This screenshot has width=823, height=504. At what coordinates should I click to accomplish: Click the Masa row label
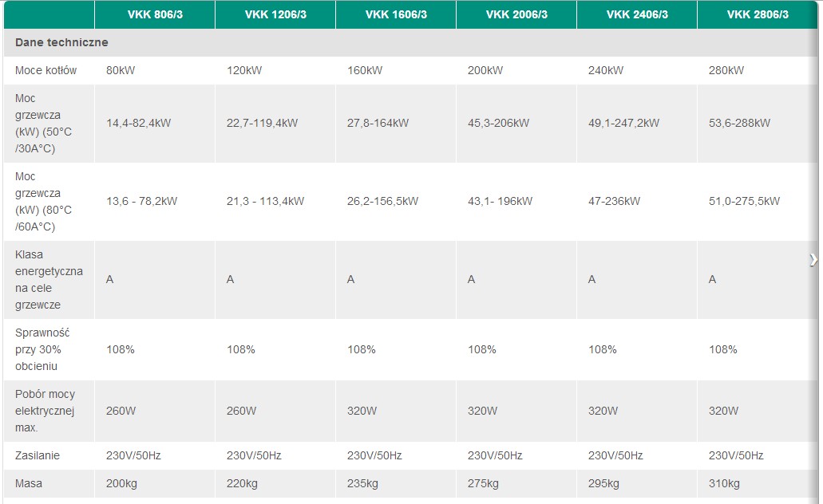(29, 483)
